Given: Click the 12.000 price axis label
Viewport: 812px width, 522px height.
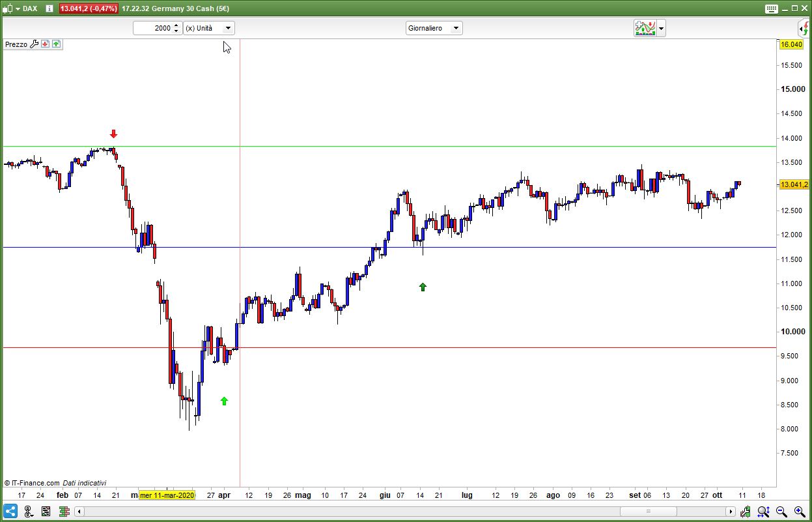Looking at the screenshot, I should (x=792, y=235).
